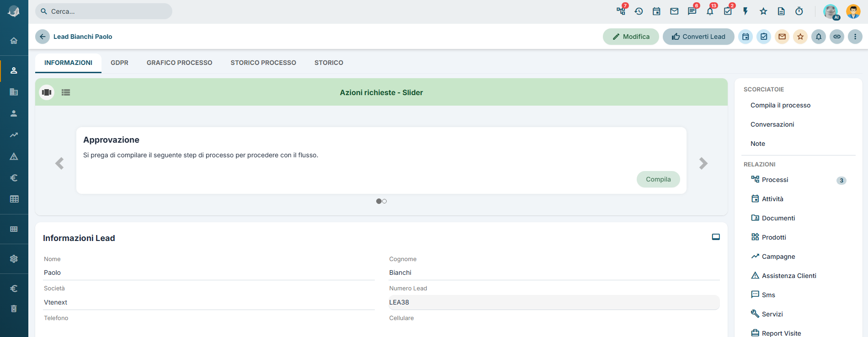Open the home icon in sidebar
The height and width of the screenshot is (337, 868).
14,41
